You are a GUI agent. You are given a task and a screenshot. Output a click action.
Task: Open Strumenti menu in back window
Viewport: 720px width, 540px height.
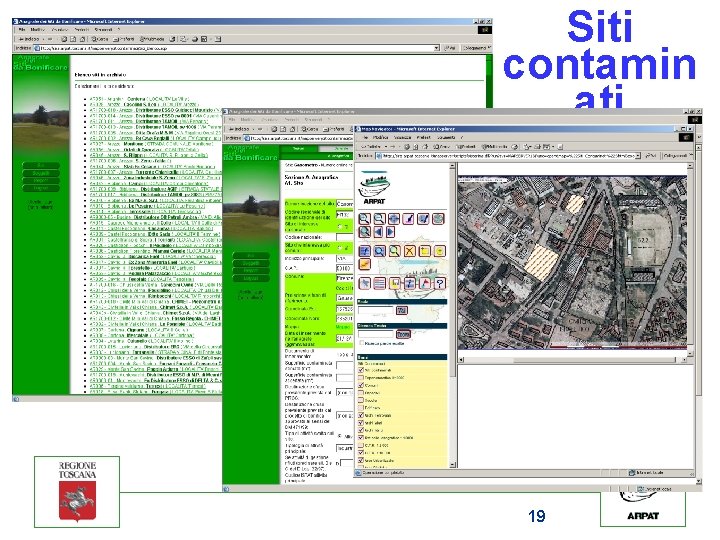point(104,29)
